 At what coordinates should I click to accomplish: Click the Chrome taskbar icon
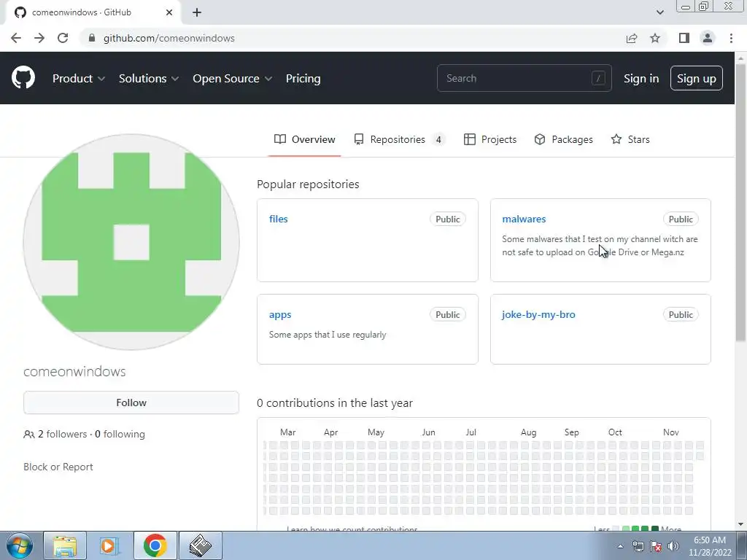(x=155, y=545)
